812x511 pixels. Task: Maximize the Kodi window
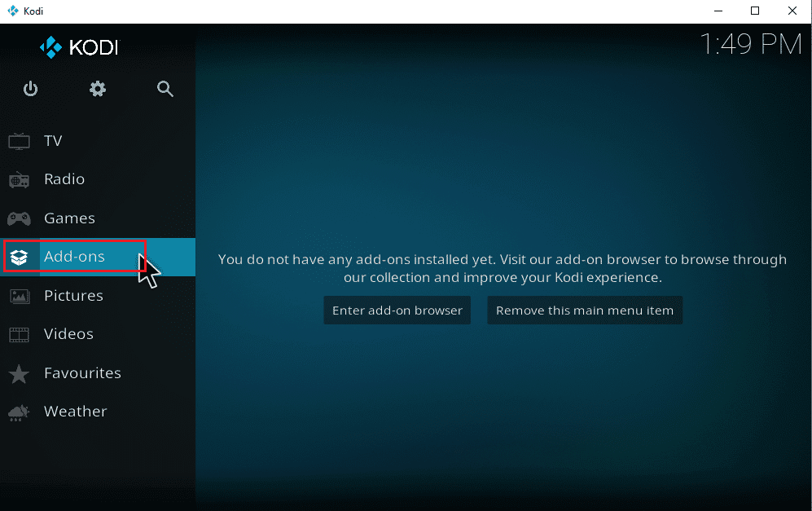(x=755, y=11)
